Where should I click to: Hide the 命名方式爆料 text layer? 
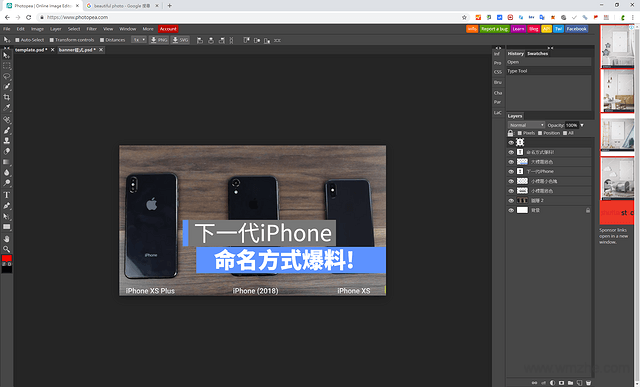pyautogui.click(x=511, y=152)
